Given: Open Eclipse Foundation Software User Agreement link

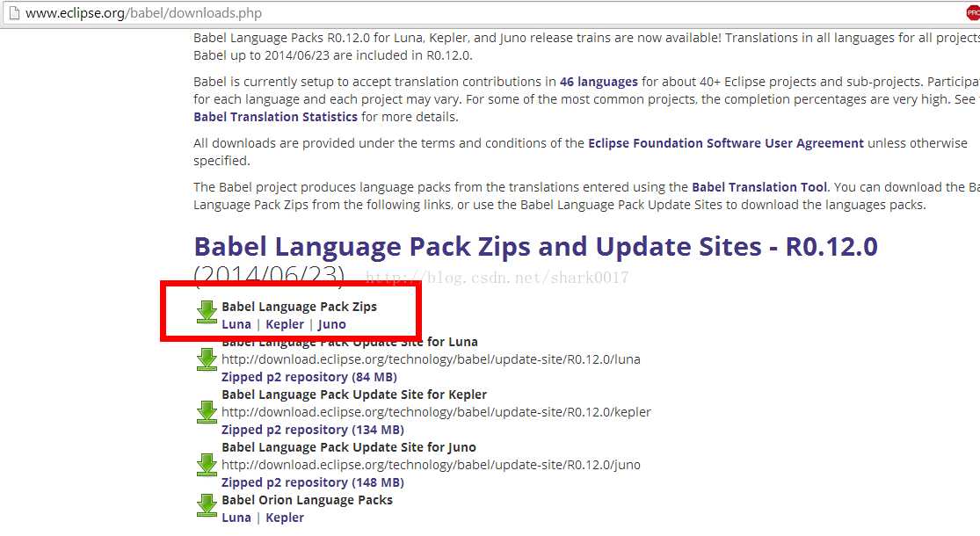Looking at the screenshot, I should click(x=726, y=143).
